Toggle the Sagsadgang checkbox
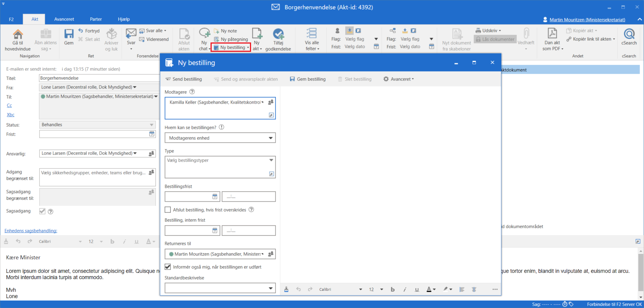 (x=42, y=211)
